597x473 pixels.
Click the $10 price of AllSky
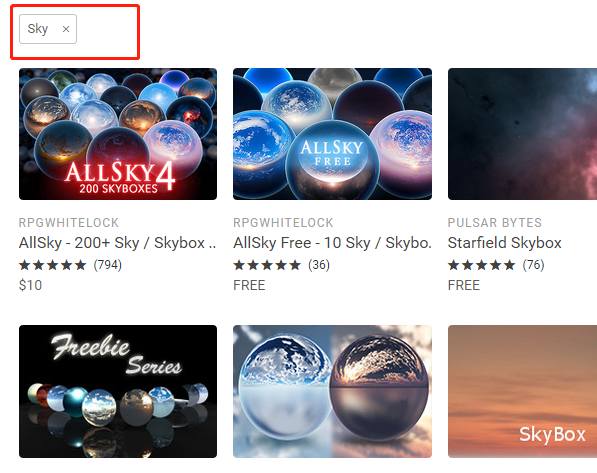30,285
